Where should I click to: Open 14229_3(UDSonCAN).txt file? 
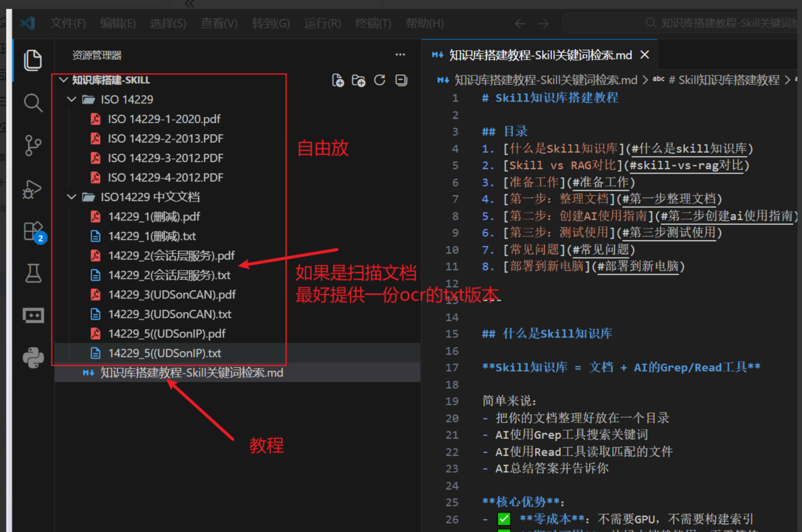tap(169, 314)
